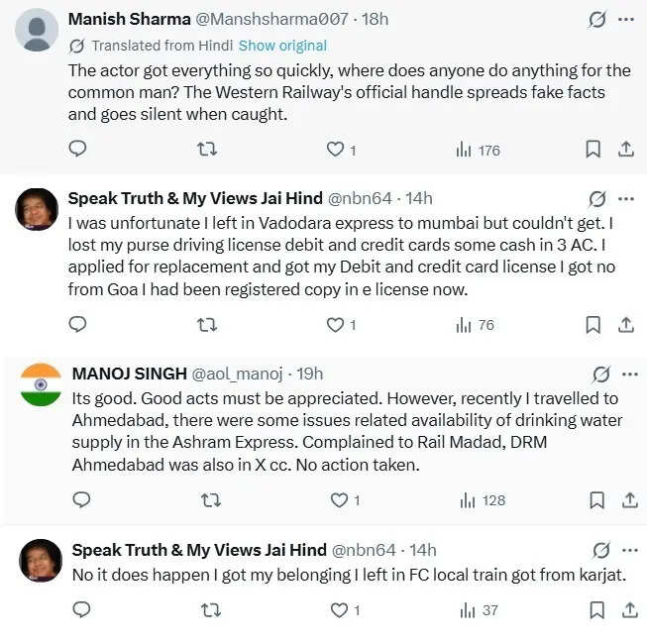Like Manish Sharma's tweet

click(335, 150)
